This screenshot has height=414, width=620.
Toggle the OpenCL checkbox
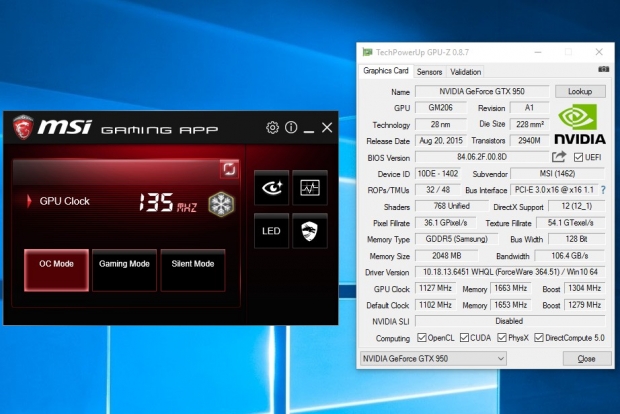pyautogui.click(x=422, y=338)
